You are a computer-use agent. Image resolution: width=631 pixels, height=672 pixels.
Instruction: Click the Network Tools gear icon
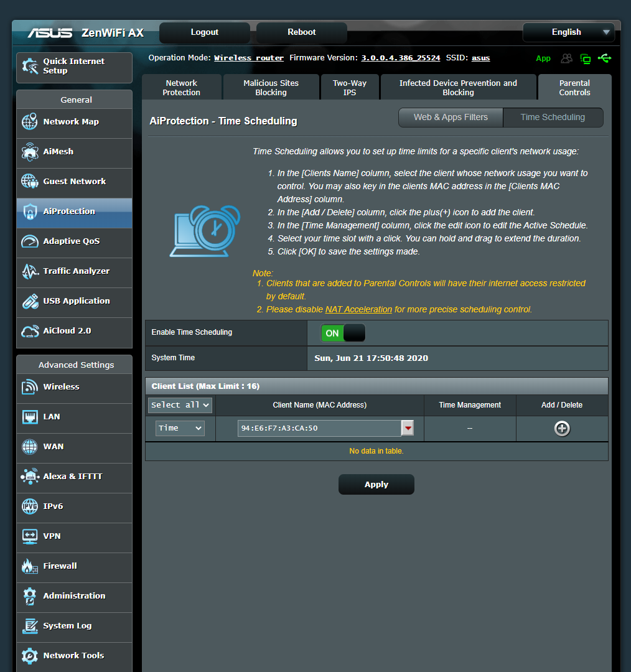pyautogui.click(x=30, y=656)
